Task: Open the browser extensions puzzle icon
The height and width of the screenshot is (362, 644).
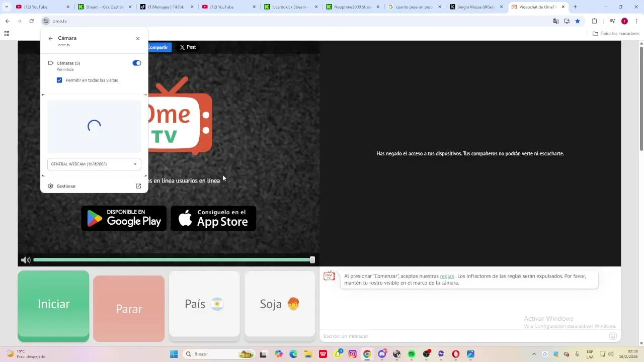Action: 595,21
